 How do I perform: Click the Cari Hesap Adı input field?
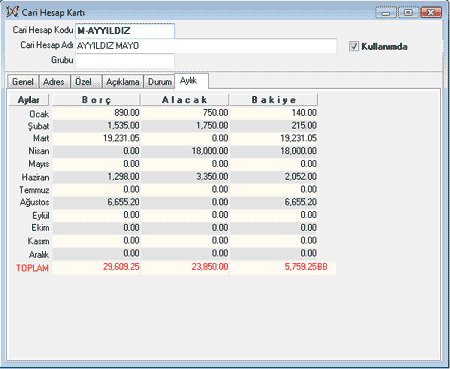(206, 46)
